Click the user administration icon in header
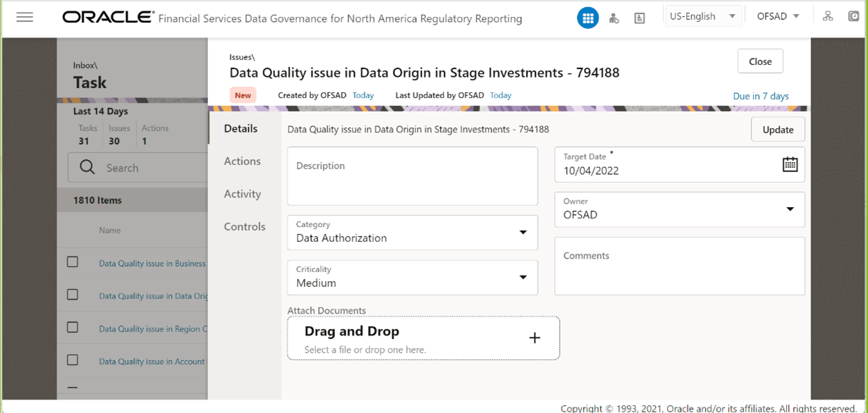868x413 pixels. 614,18
